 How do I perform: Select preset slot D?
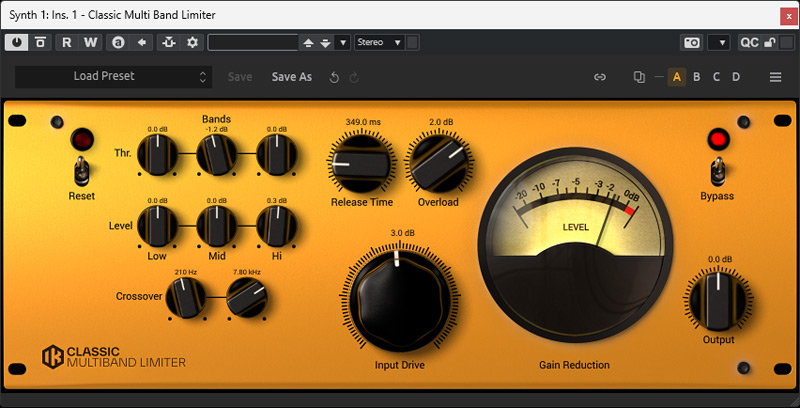(x=736, y=77)
